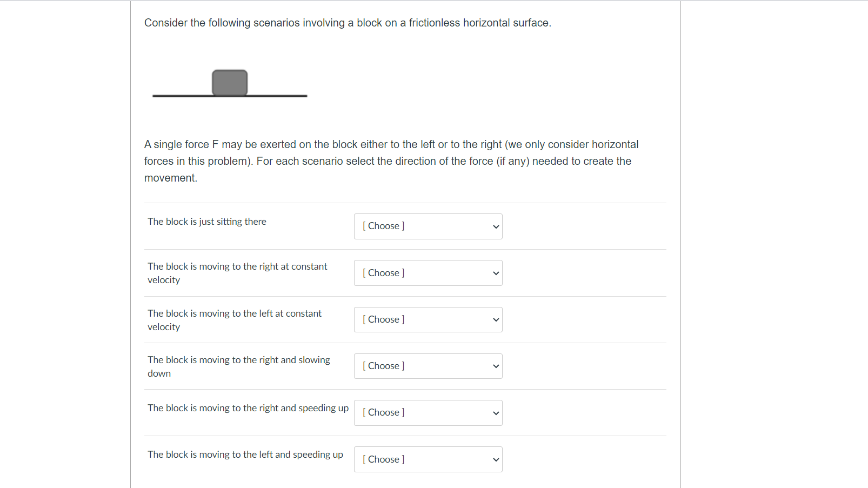Click the 'A single force F' instruction paragraph

pyautogui.click(x=391, y=161)
